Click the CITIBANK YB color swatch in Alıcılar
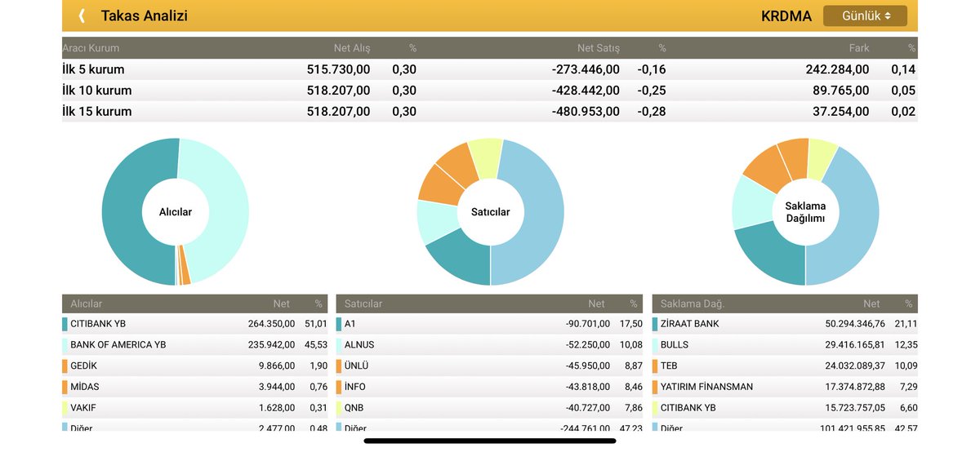 pyautogui.click(x=65, y=324)
